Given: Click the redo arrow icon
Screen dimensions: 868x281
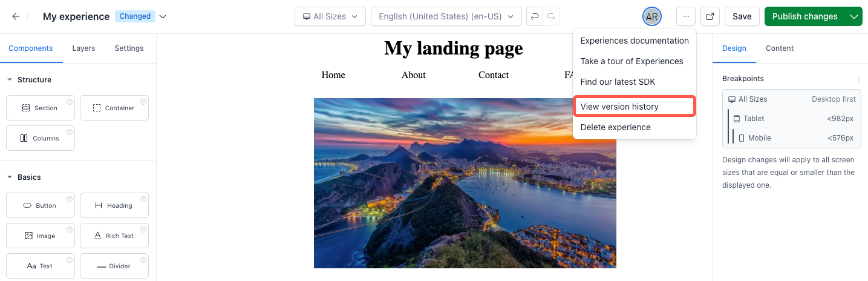Looking at the screenshot, I should click(x=551, y=16).
